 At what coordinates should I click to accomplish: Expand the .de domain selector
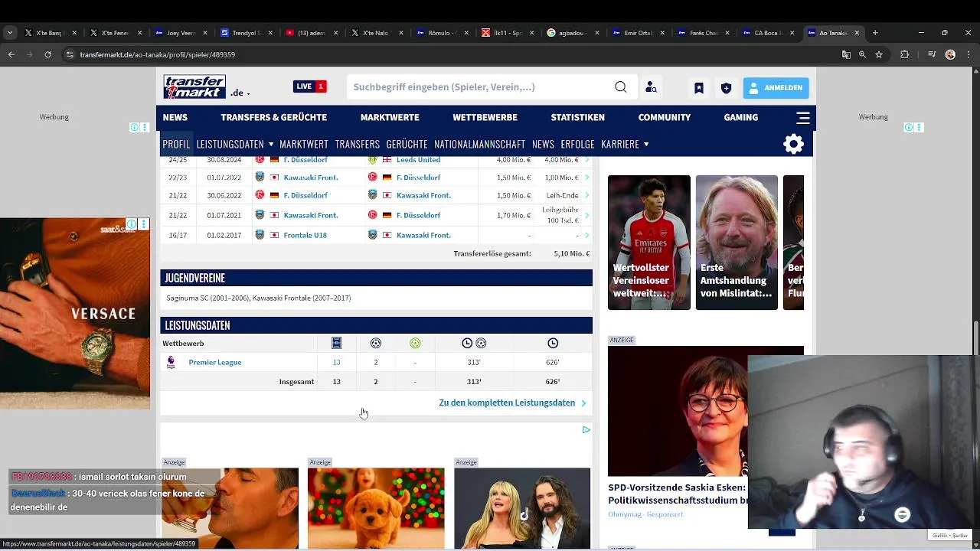(x=240, y=93)
